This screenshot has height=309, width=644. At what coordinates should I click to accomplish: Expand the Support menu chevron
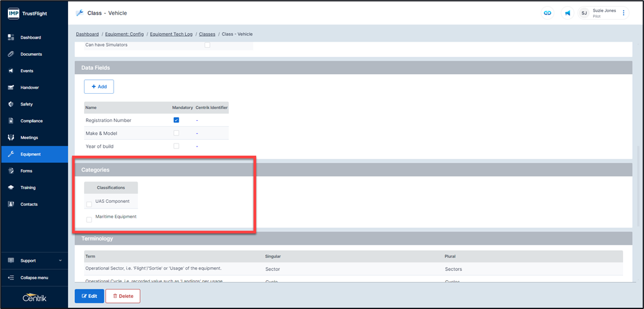coord(60,261)
